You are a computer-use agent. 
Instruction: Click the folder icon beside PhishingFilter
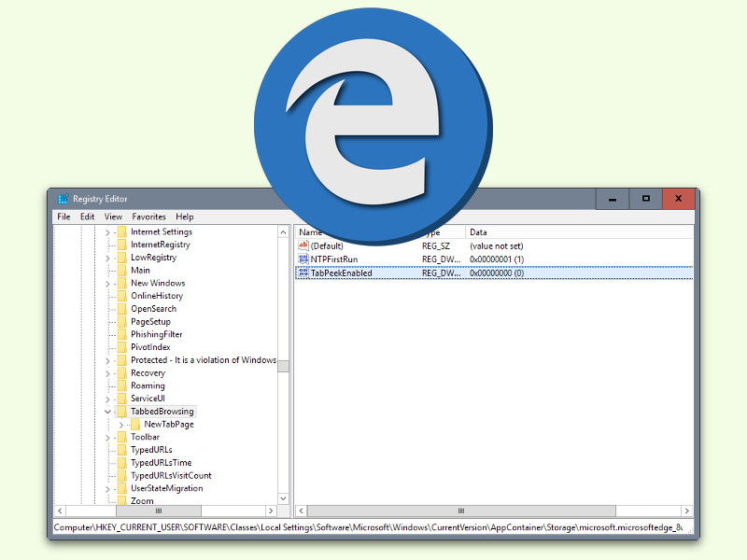pos(122,335)
